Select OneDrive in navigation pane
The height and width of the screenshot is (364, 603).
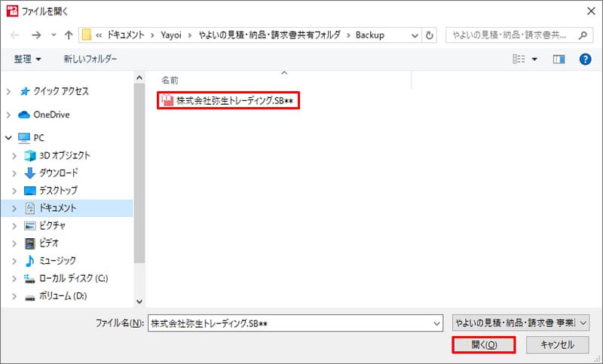[x=51, y=115]
